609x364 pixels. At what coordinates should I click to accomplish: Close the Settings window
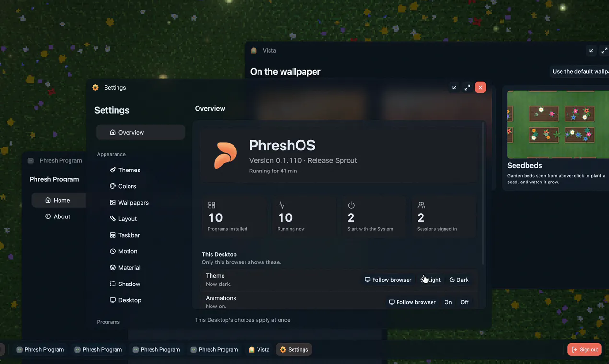pyautogui.click(x=480, y=88)
